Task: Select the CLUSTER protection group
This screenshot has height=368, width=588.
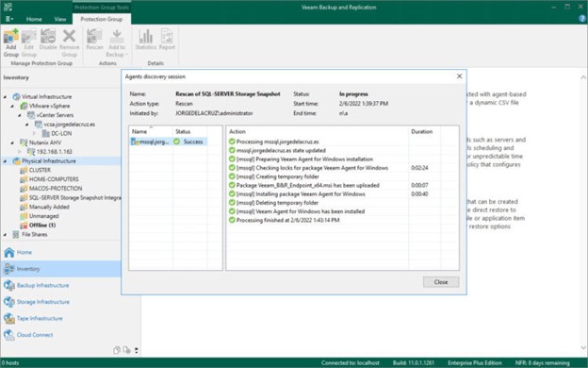Action: pos(40,170)
